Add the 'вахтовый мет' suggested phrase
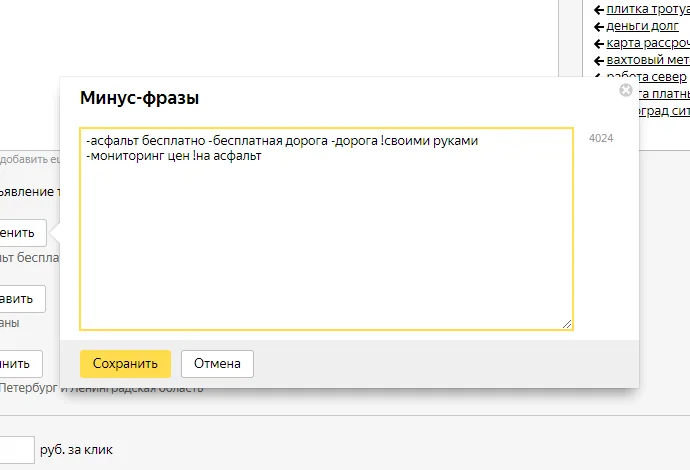690x470 pixels. [x=648, y=59]
